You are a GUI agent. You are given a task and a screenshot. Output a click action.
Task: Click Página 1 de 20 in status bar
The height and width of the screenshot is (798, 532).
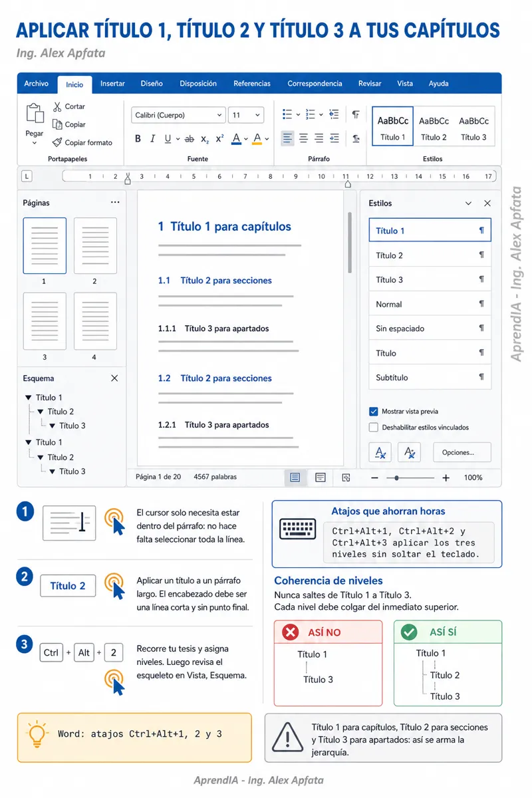coord(158,477)
